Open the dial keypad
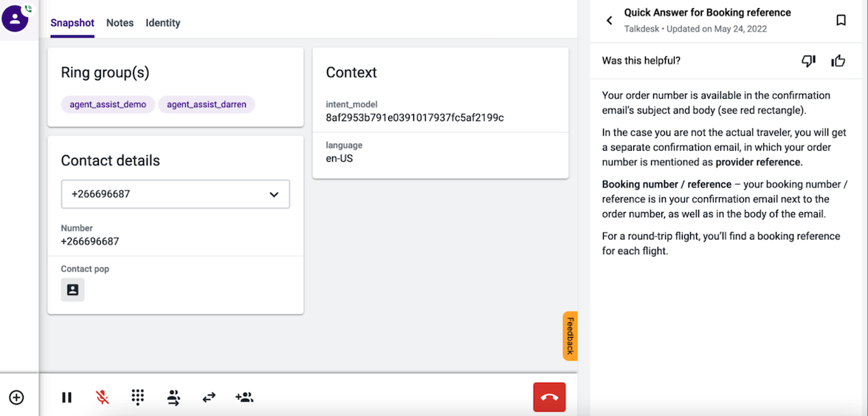 point(138,398)
